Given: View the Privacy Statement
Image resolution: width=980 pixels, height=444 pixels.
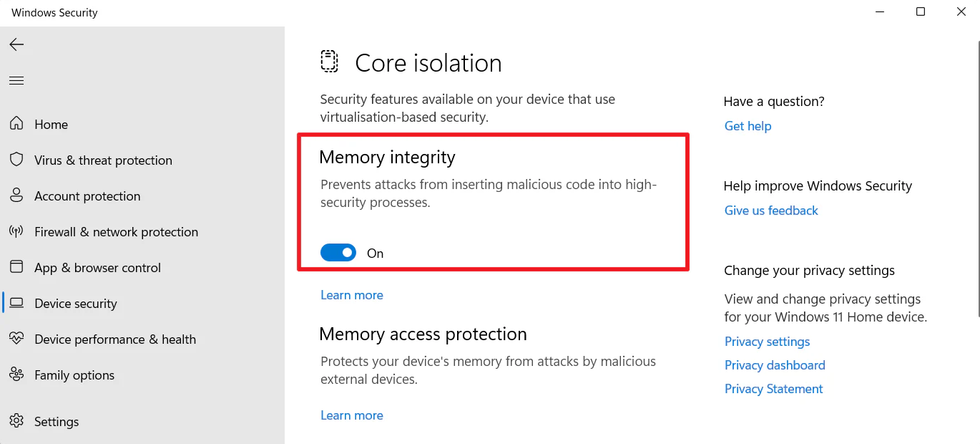Looking at the screenshot, I should point(773,389).
